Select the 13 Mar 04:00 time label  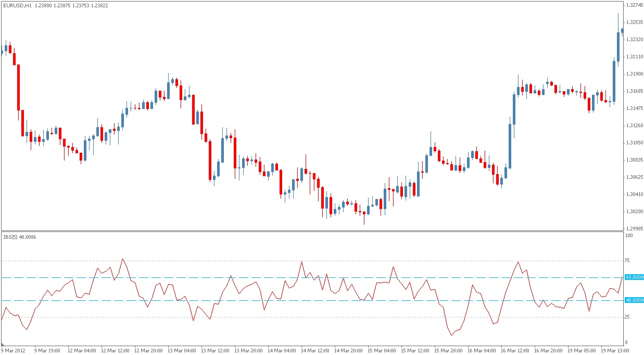point(182,351)
